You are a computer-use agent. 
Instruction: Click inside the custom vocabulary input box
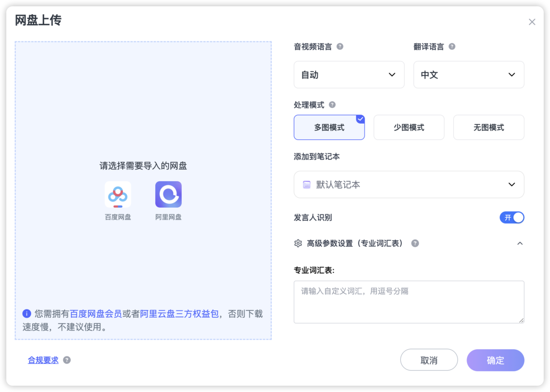pos(409,301)
